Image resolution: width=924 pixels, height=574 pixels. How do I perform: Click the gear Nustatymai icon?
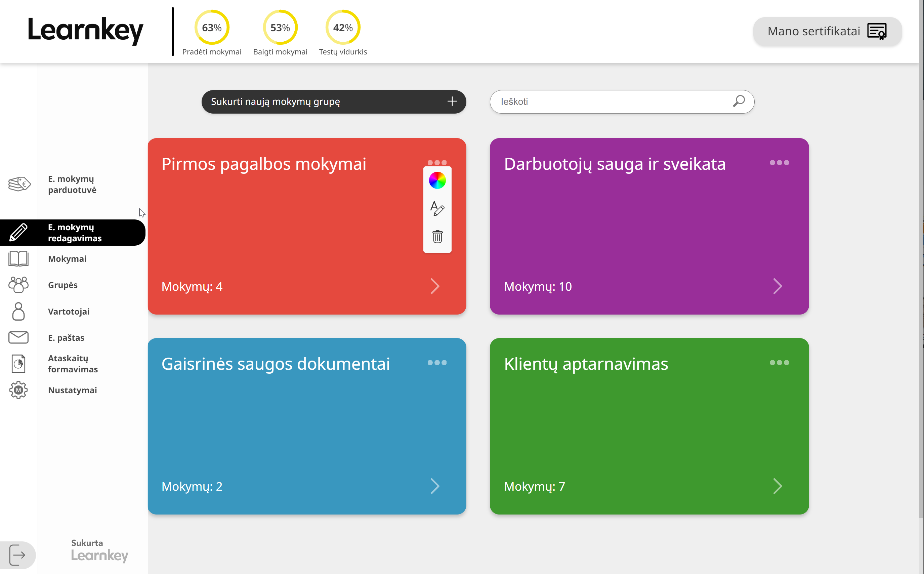point(18,390)
